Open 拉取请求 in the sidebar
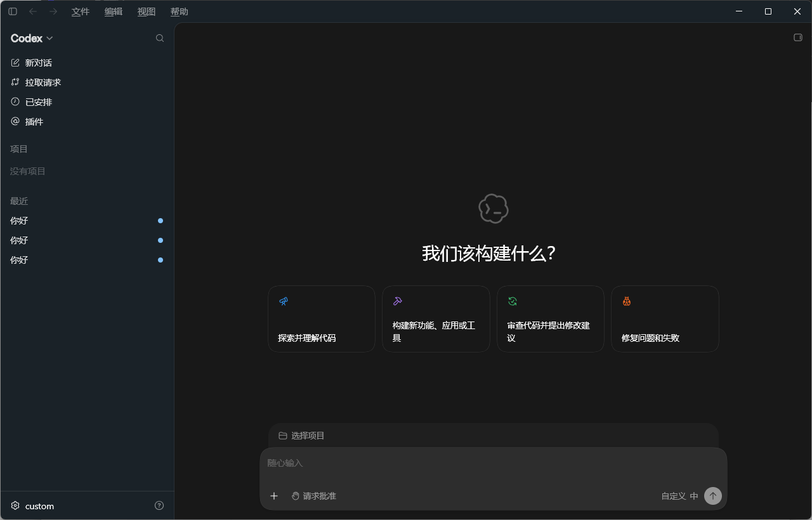 [x=87, y=82]
